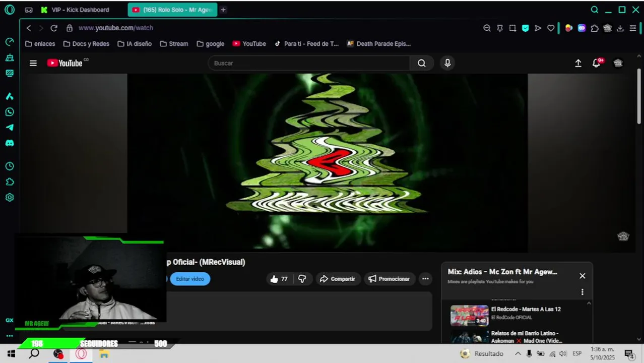
Task: Open the Docs y Redes bookmarks folder
Action: (86, 44)
